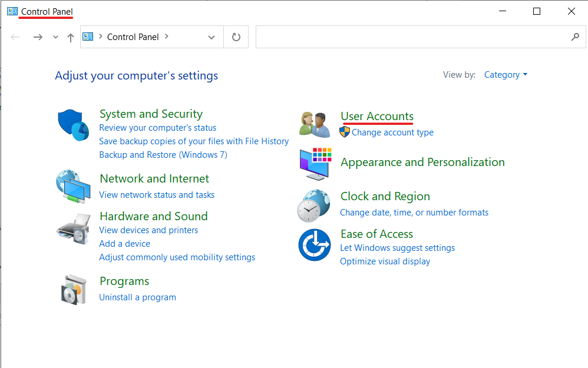Open the recent locations dropdown arrow
Viewport: 588px width, 368px height.
(x=56, y=37)
